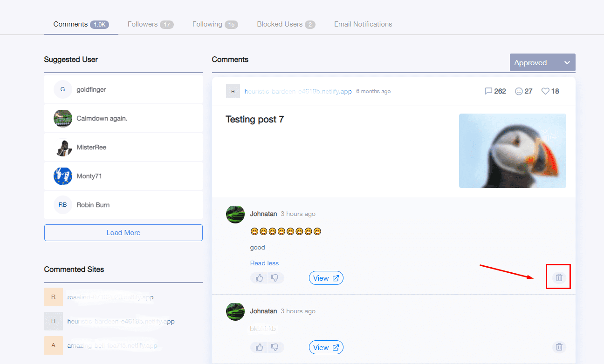Click View button on the second comment

pyautogui.click(x=326, y=347)
